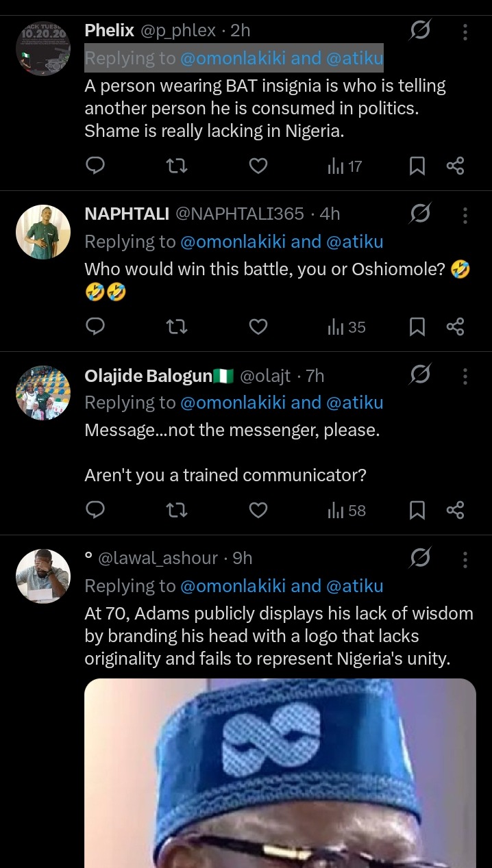The image size is (492, 868).
Task: Open overflow menu on lawal_ashour's tweet
Action: point(465,559)
